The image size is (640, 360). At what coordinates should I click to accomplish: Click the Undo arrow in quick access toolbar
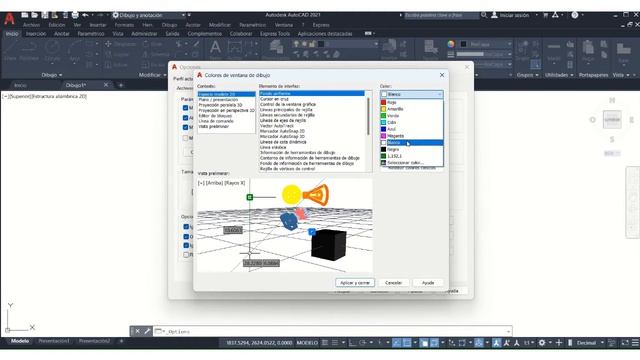coord(85,15)
